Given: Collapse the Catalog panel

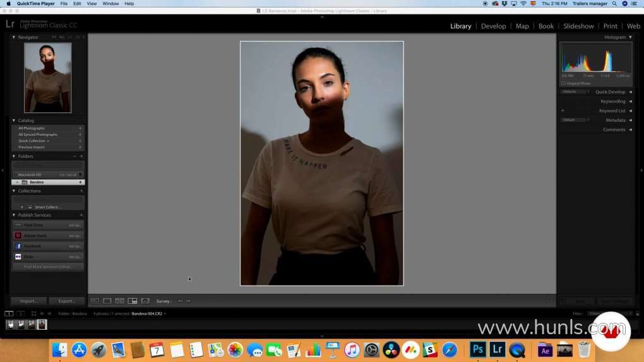Looking at the screenshot, I should (x=14, y=121).
